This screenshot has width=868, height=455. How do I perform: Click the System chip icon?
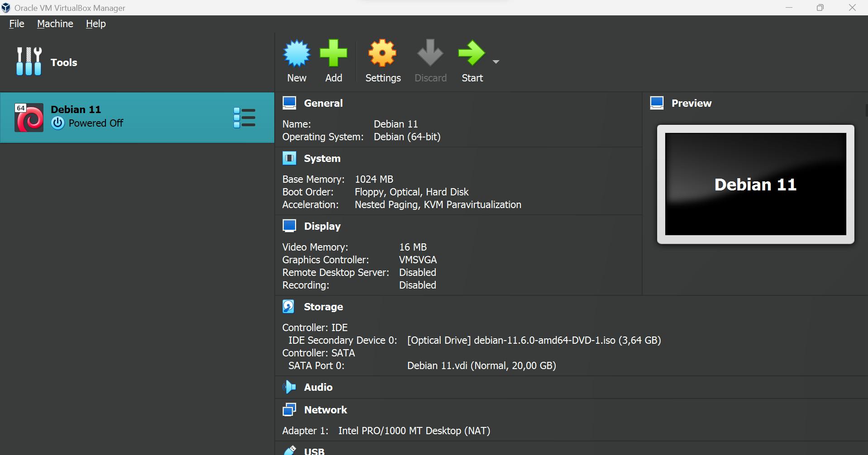pyautogui.click(x=289, y=158)
